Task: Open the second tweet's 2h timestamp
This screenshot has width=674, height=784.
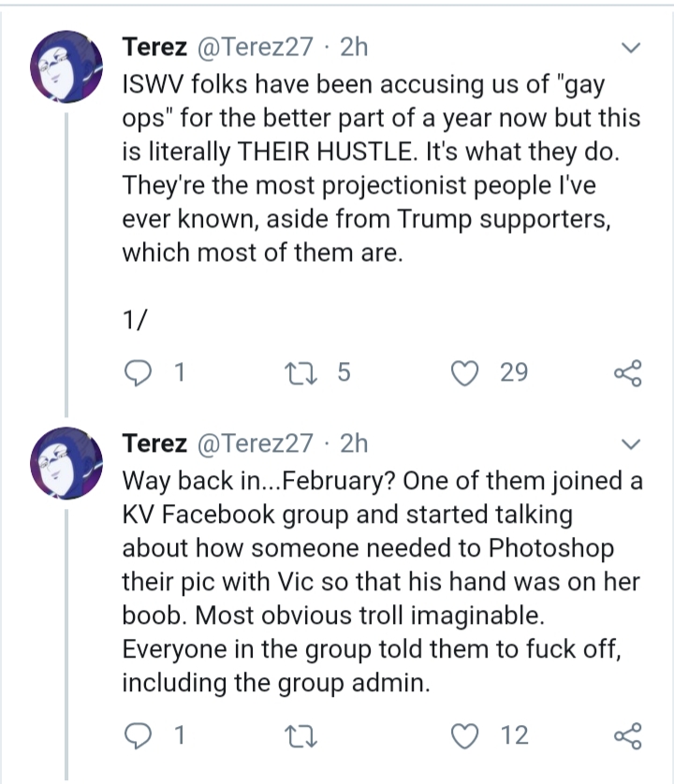Action: click(354, 443)
